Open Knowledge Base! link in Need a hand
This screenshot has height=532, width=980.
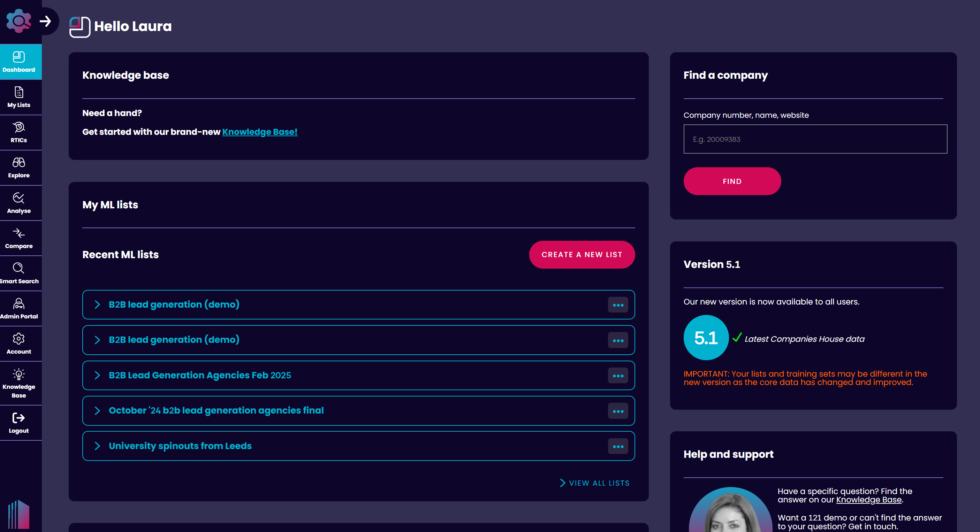coord(260,132)
